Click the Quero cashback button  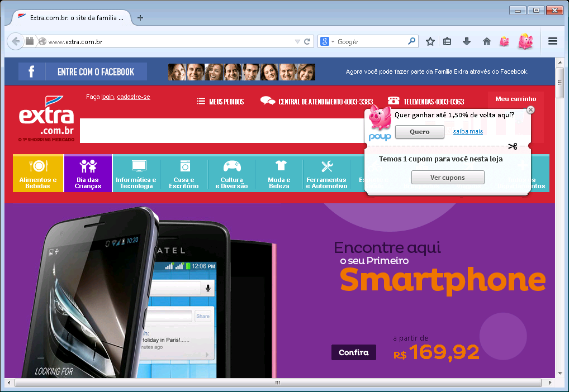click(419, 132)
